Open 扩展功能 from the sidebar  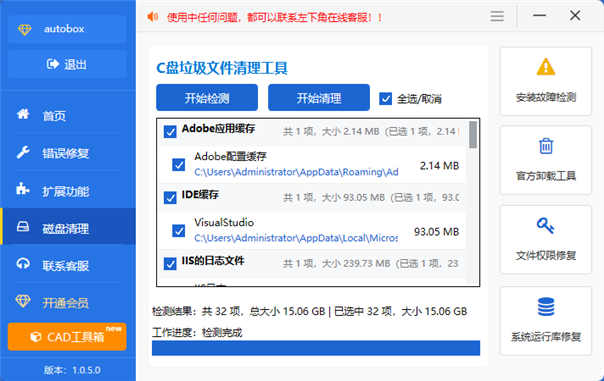click(x=68, y=190)
